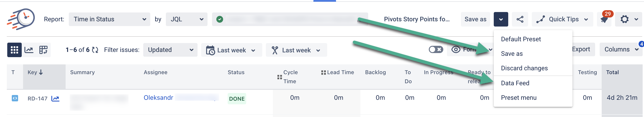The image size is (644, 117).
Task: Select Default Preset from the menu
Action: 521,39
